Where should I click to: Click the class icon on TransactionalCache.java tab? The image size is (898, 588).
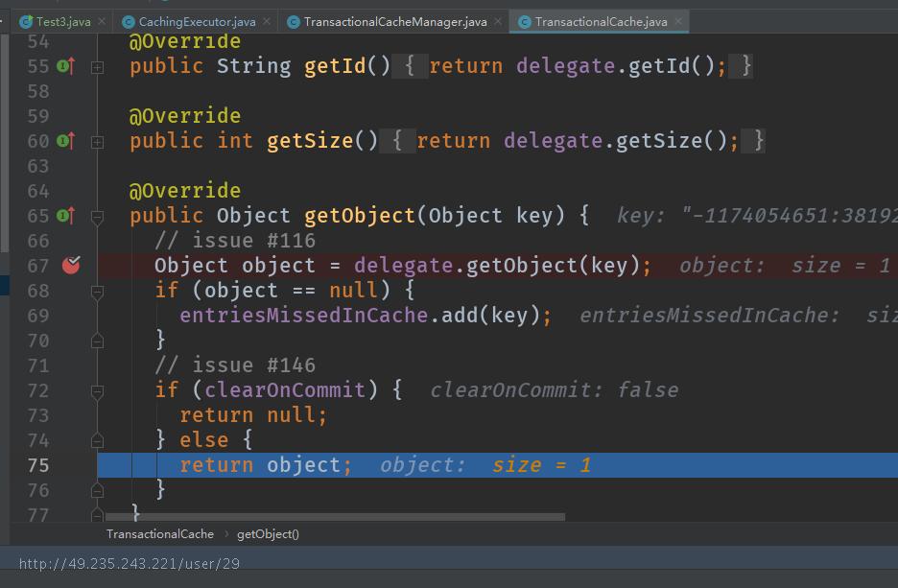tap(524, 22)
